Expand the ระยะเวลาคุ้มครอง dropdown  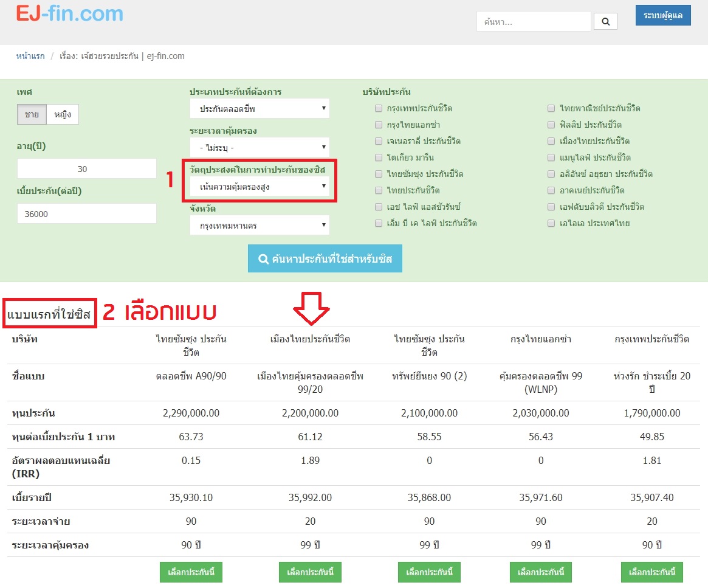click(259, 148)
